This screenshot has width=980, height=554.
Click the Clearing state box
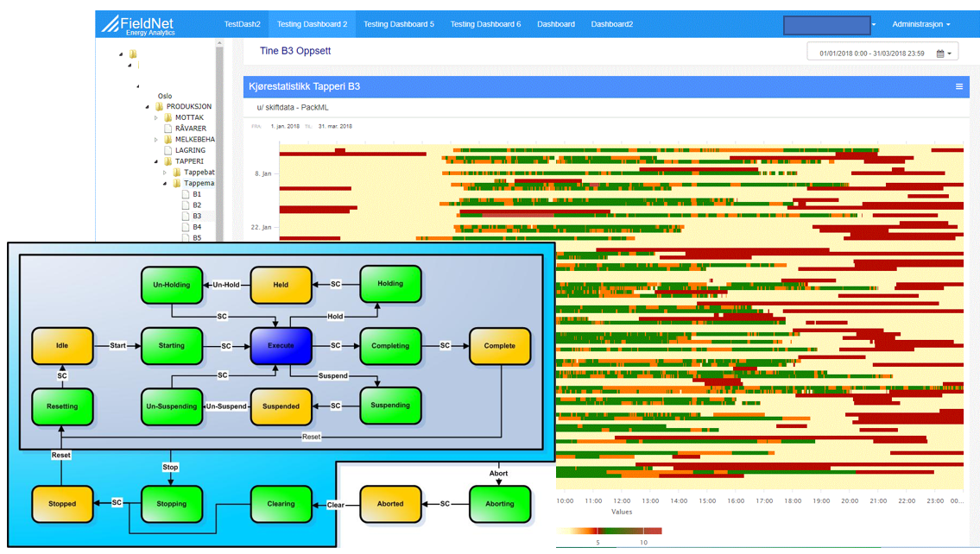pyautogui.click(x=281, y=504)
